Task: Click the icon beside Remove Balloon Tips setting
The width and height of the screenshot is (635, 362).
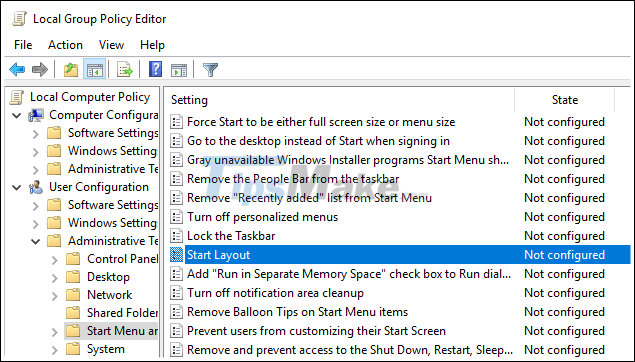Action: [177, 312]
